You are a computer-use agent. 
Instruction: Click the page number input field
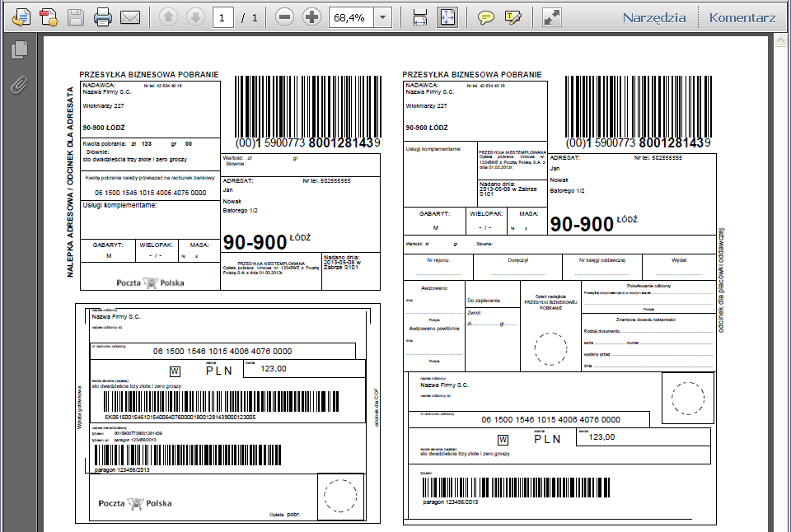tap(222, 17)
